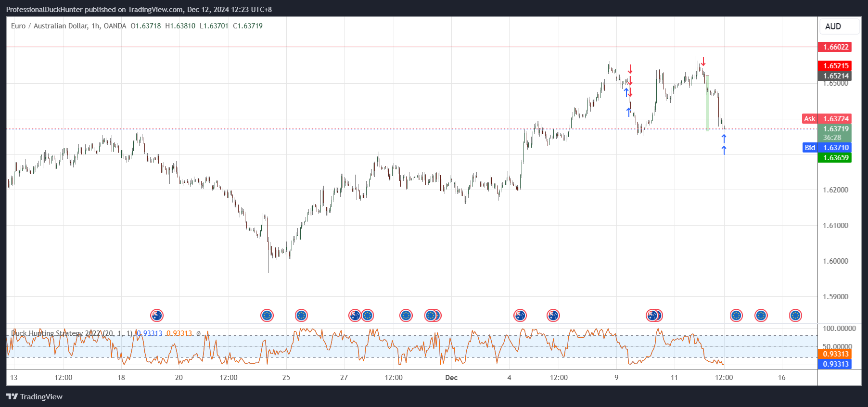Image resolution: width=868 pixels, height=407 pixels.
Task: Click the Australian event icon between dates 4 and 9
Action: 553,316
